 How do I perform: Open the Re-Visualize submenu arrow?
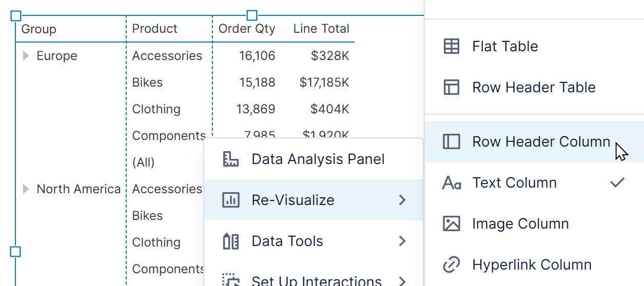pos(402,200)
